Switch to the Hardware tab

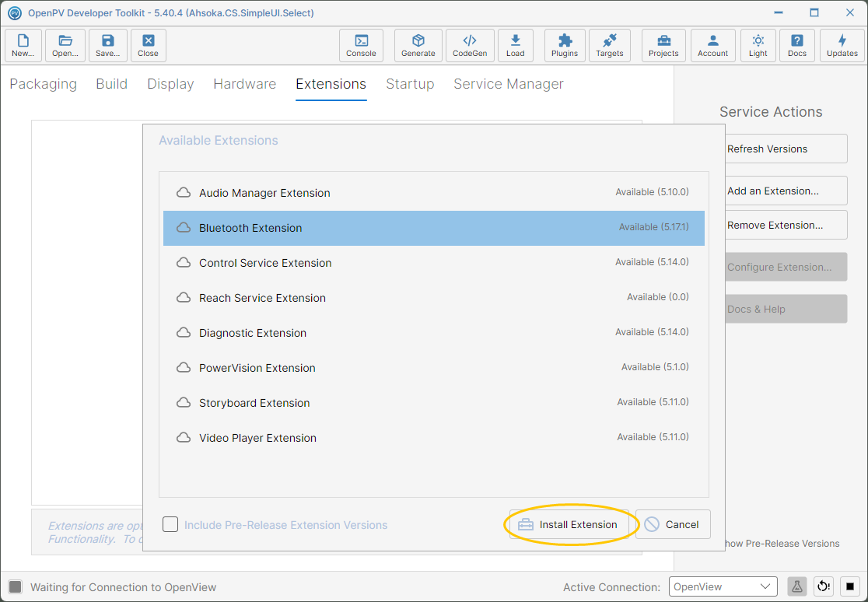click(x=245, y=84)
